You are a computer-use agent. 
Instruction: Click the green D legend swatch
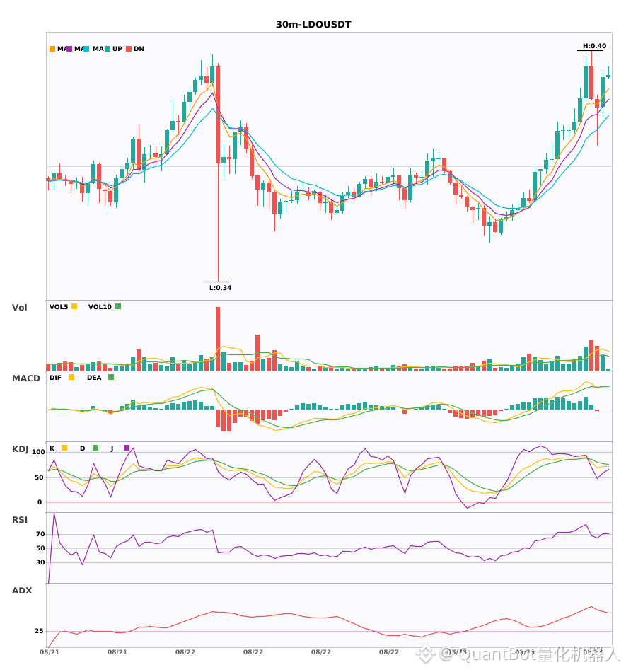click(x=95, y=448)
